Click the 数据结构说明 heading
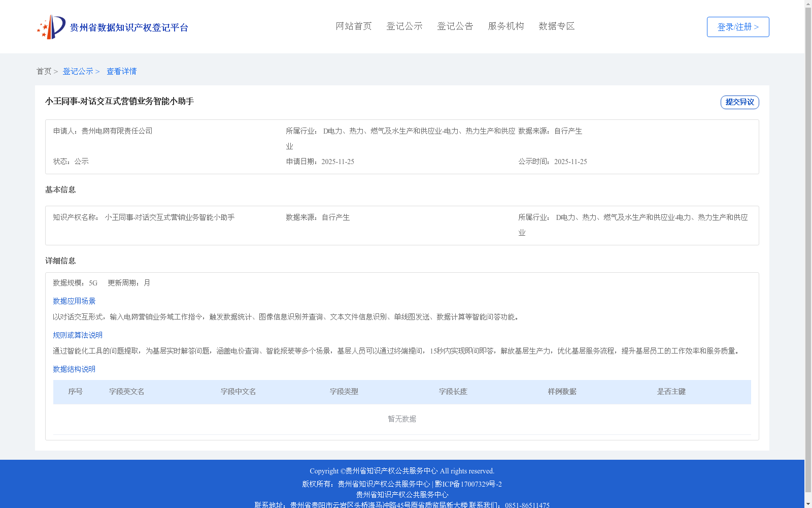The image size is (812, 508). (x=74, y=369)
